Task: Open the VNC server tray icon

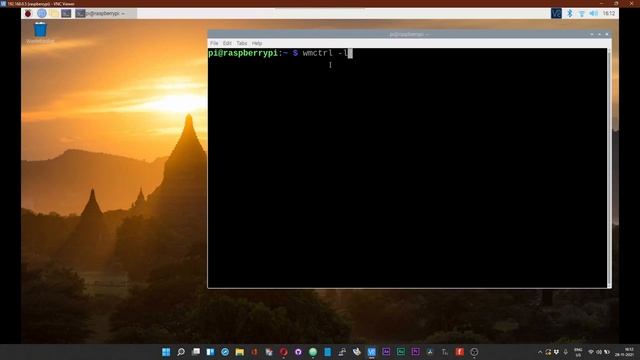Action: pos(556,13)
